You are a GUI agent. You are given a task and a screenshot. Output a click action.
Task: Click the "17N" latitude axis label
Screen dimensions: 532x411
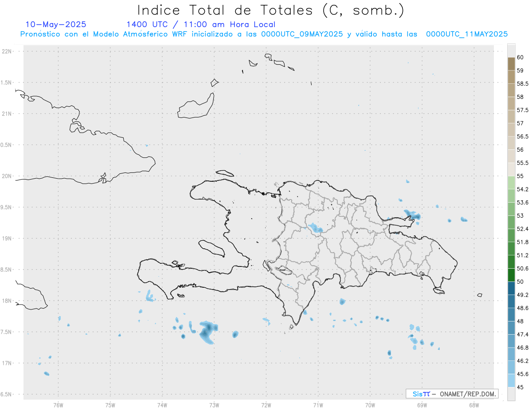click(8, 363)
